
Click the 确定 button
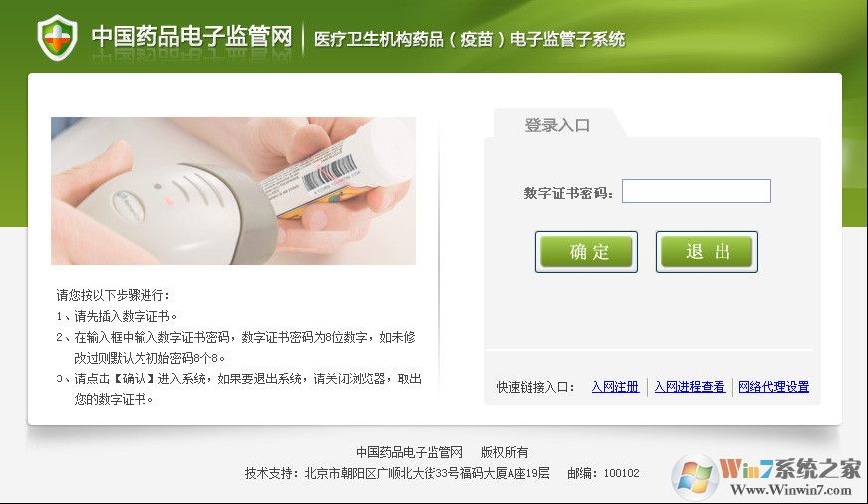(586, 252)
